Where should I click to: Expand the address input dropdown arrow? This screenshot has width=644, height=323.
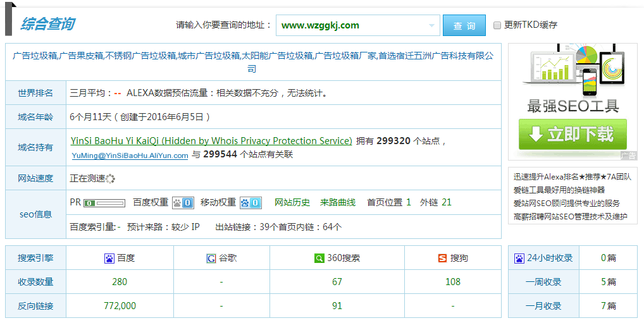point(433,26)
